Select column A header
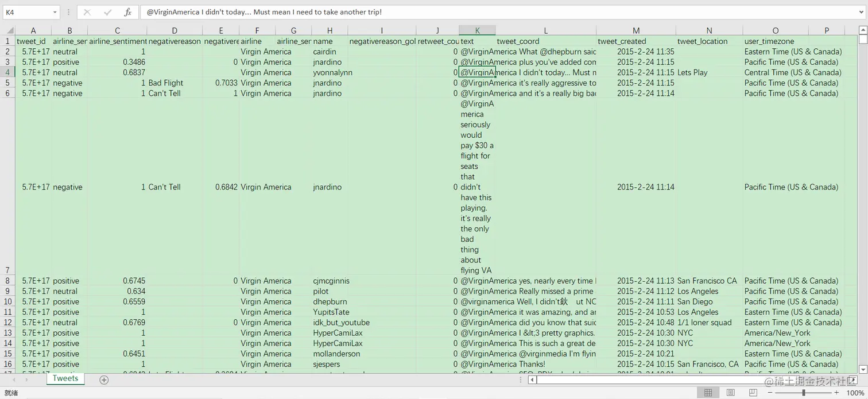The width and height of the screenshot is (868, 399). (33, 30)
